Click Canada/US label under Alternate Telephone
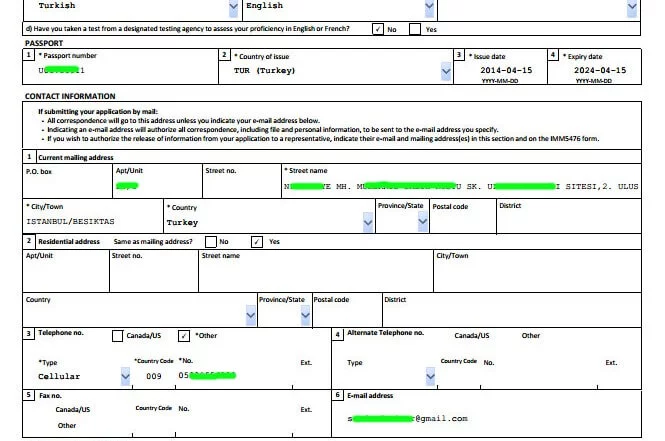 [472, 336]
